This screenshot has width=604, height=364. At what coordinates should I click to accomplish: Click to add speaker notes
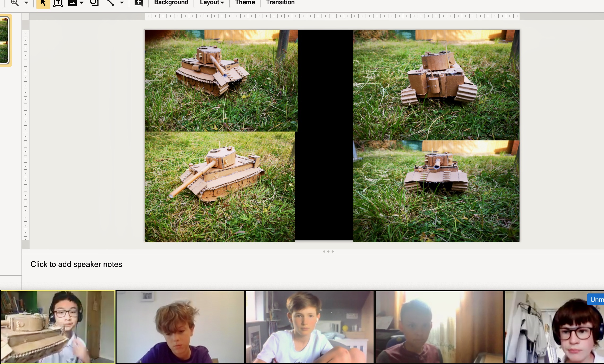(76, 264)
